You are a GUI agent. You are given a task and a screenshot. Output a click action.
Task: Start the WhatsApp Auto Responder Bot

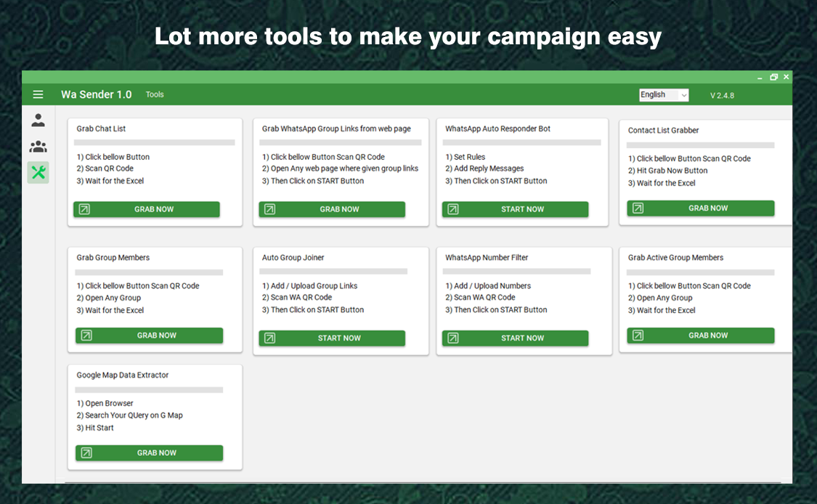coord(516,209)
